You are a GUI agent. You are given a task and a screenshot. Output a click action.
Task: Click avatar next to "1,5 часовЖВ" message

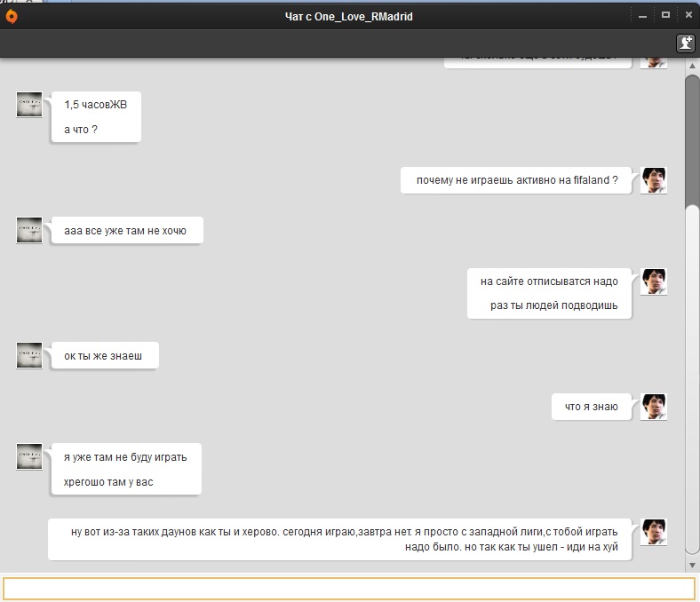[29, 104]
